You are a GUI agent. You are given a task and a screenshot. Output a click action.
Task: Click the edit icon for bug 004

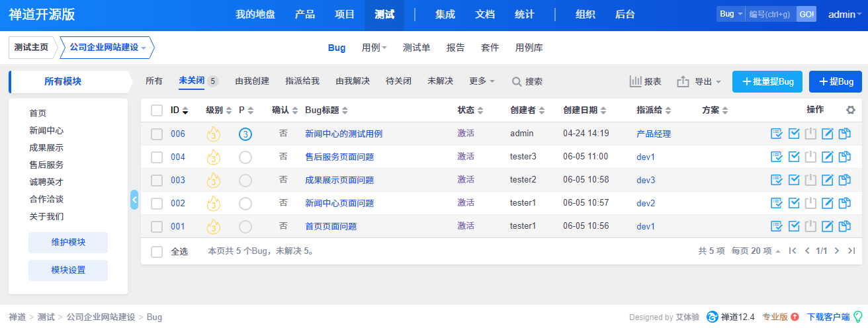coord(828,157)
